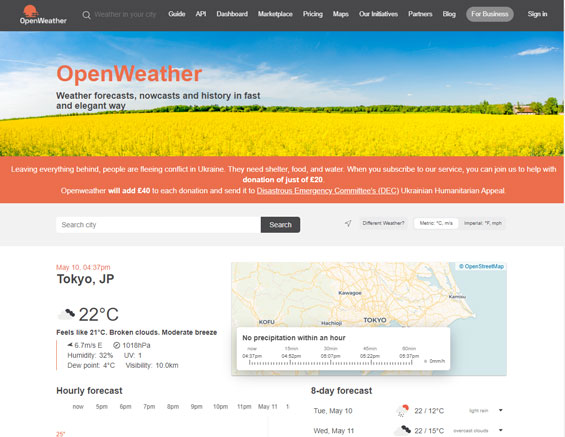
Task: Click '7pm' in hourly forecast
Action: click(149, 406)
